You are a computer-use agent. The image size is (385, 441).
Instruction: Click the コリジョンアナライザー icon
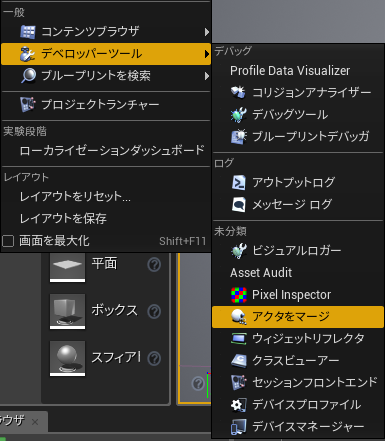point(238,92)
